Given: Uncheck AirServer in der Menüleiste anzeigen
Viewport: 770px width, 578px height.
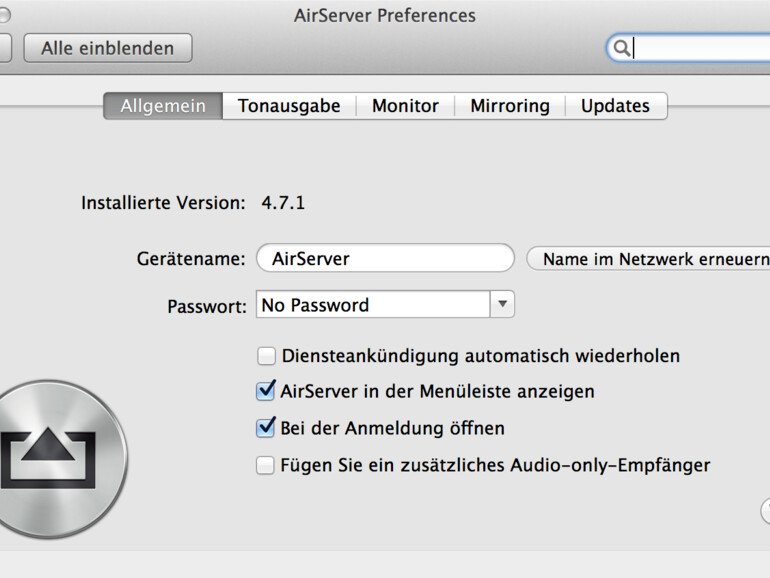Looking at the screenshot, I should tap(266, 392).
